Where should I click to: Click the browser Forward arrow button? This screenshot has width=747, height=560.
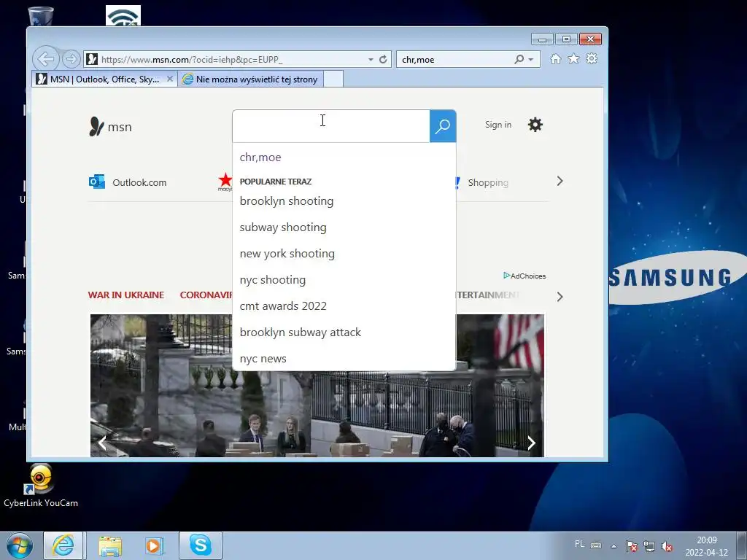pos(71,60)
